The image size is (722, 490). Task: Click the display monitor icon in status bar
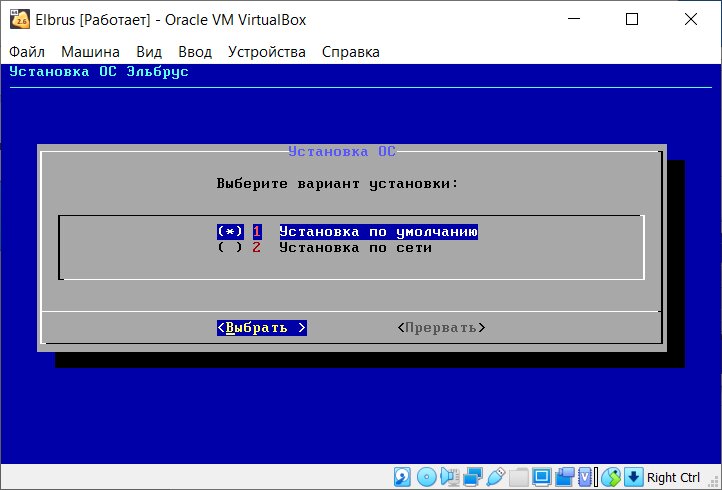click(542, 477)
